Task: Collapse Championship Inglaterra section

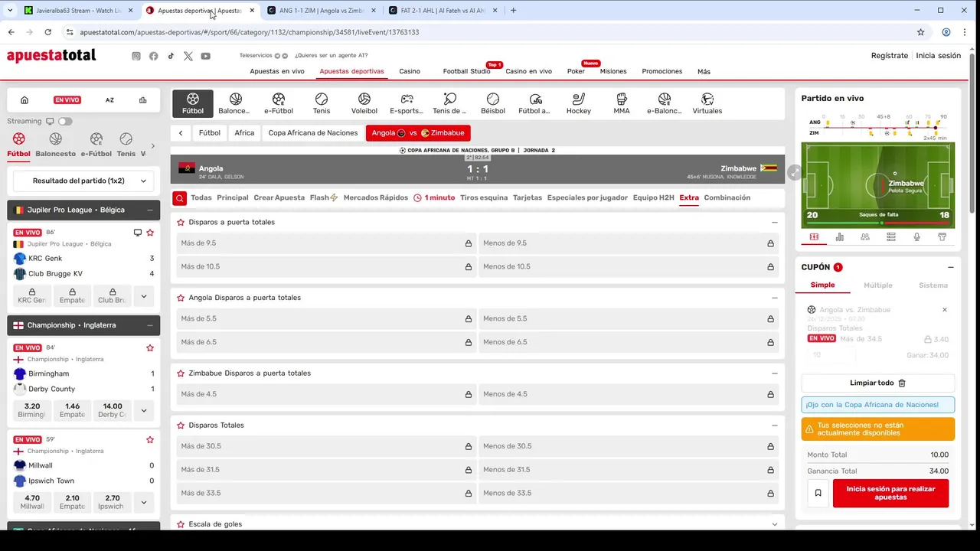Action: click(150, 325)
